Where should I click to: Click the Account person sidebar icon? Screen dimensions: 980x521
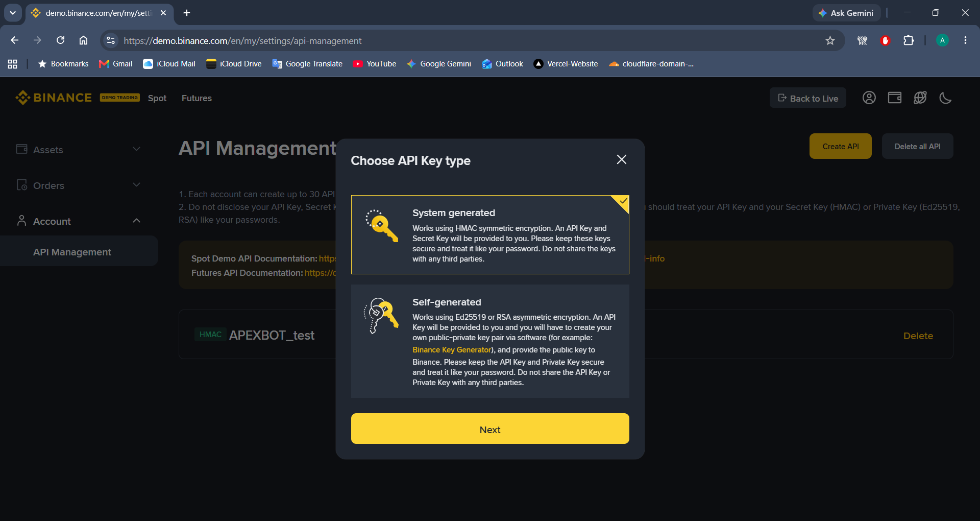coord(21,220)
